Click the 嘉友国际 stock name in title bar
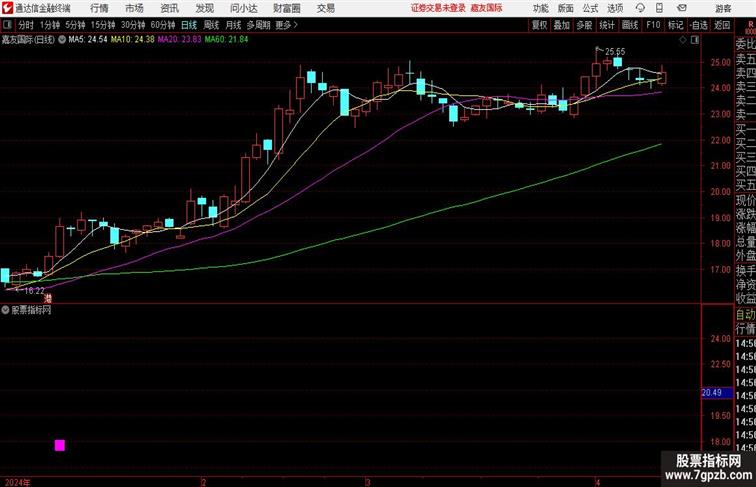This screenshot has width=756, height=487. pos(486,8)
